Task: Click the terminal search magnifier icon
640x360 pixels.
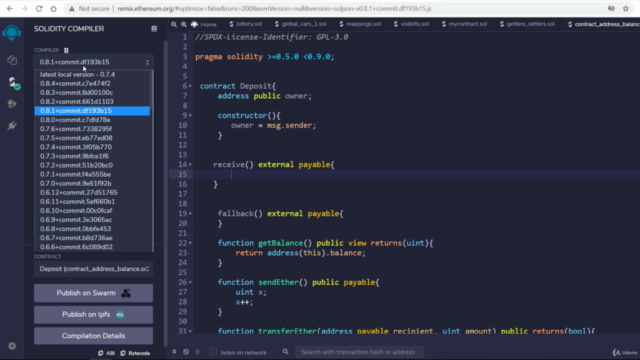Action: [285, 351]
